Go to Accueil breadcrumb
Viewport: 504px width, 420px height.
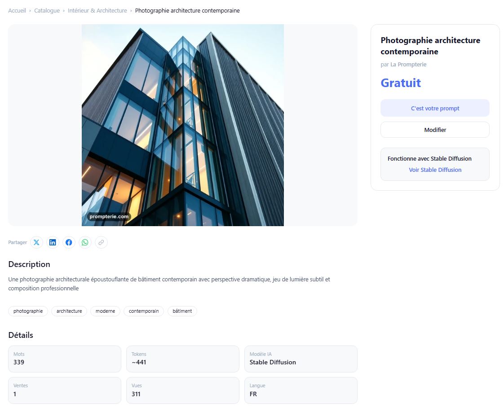pyautogui.click(x=17, y=11)
